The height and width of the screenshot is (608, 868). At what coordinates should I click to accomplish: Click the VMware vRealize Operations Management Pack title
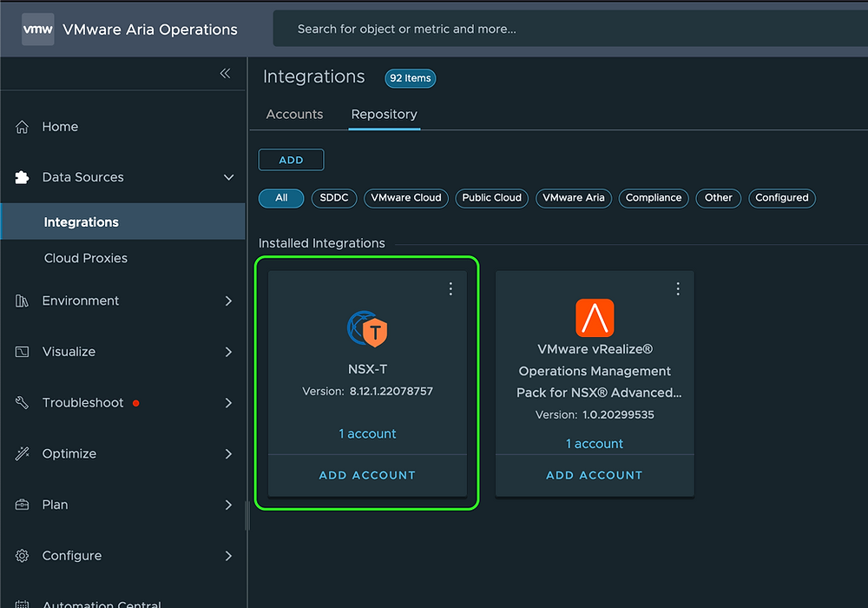point(598,371)
